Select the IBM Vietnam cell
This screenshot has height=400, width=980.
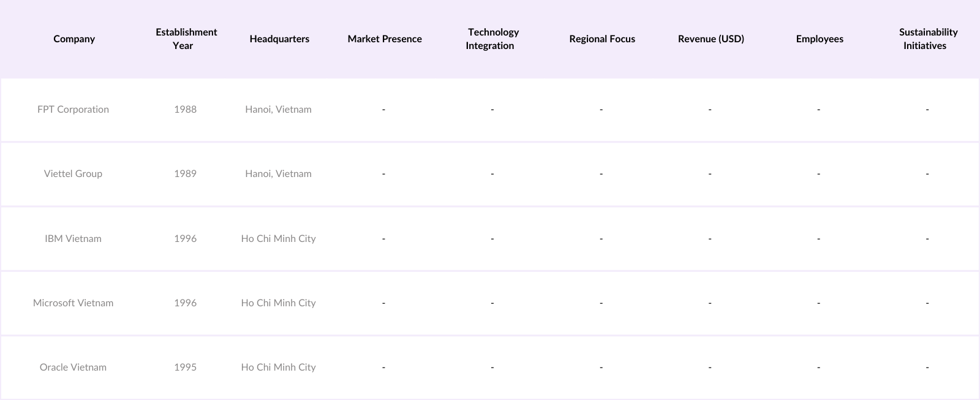coord(73,239)
